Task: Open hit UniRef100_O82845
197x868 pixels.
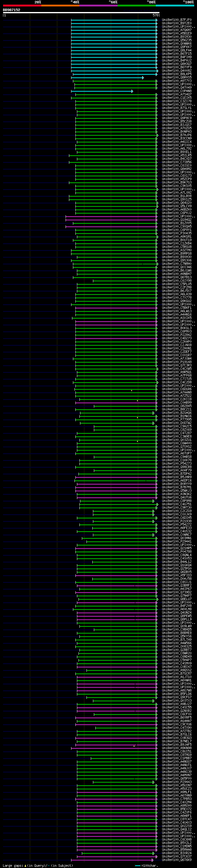Action: 176,406
